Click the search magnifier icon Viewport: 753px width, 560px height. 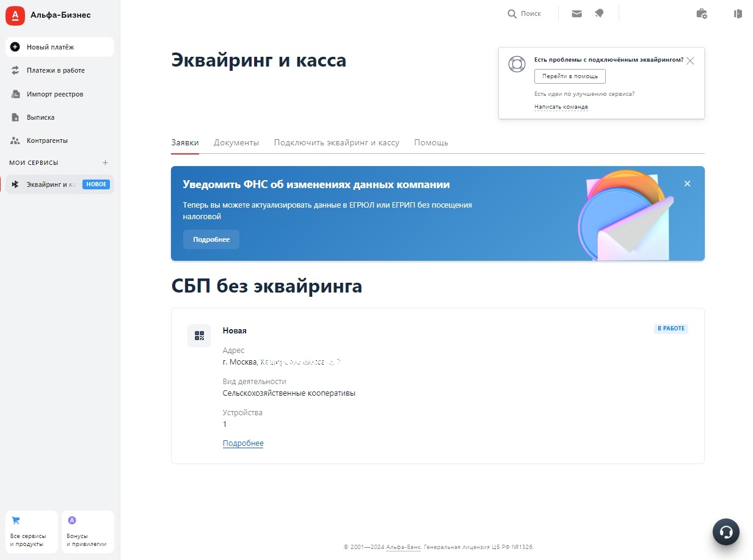tap(512, 13)
